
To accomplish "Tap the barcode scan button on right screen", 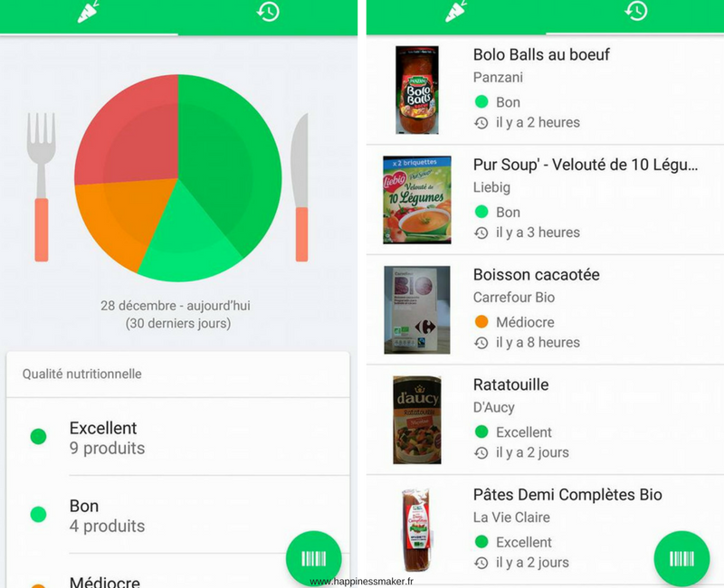I will (682, 558).
